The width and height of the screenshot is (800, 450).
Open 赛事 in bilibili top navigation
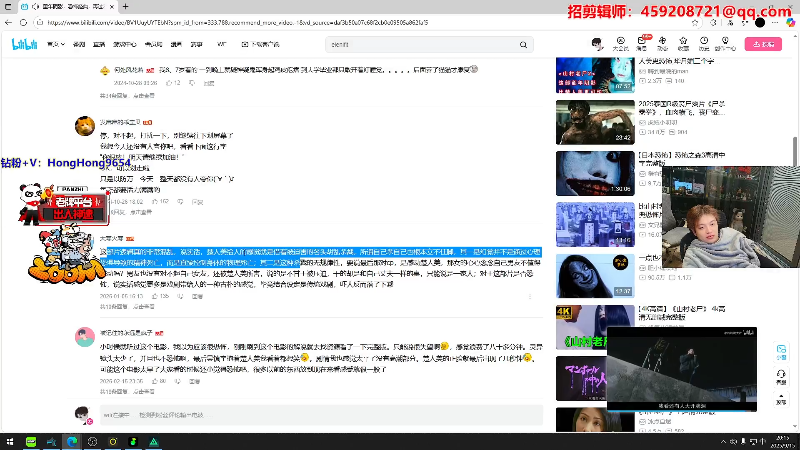pos(196,44)
